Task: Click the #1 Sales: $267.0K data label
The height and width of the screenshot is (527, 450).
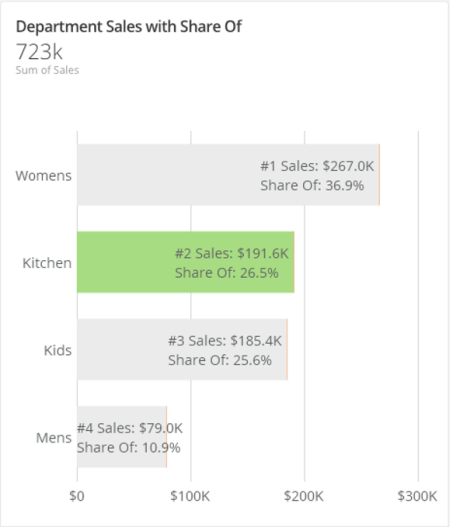Action: pos(317,166)
